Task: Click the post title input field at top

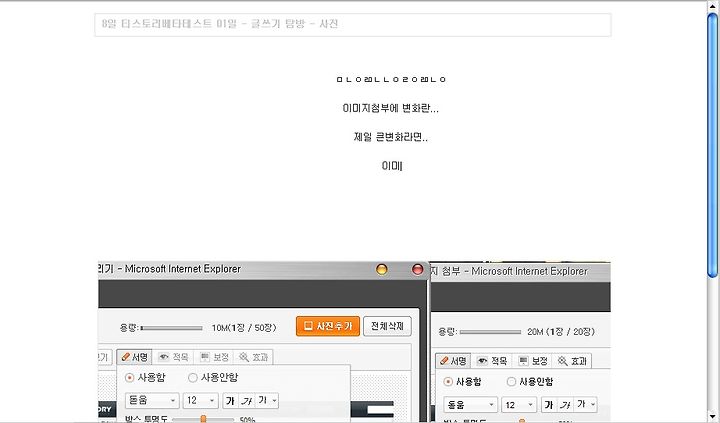Action: tap(353, 25)
